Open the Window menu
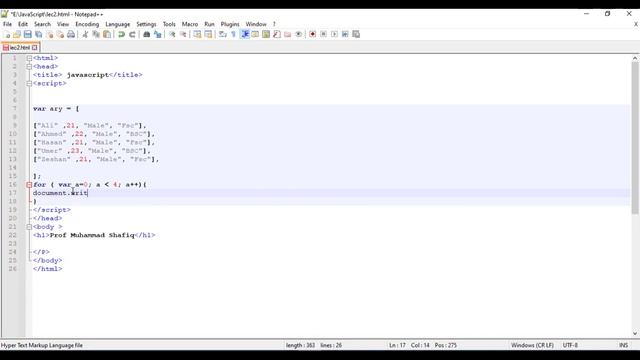 256,24
